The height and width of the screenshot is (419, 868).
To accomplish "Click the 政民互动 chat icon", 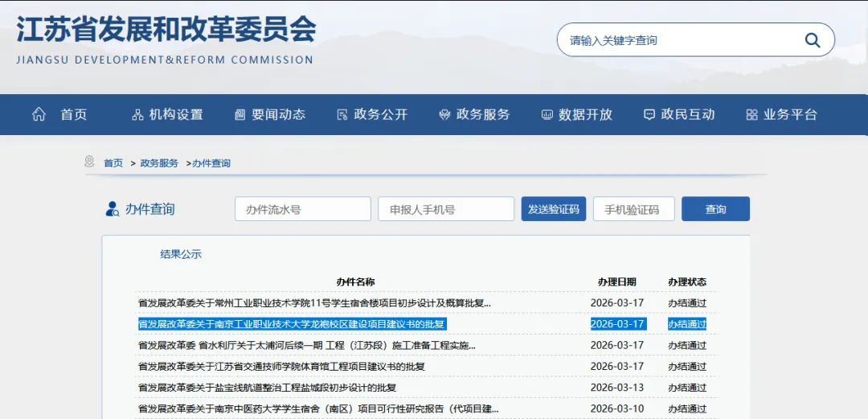I will click(x=649, y=115).
